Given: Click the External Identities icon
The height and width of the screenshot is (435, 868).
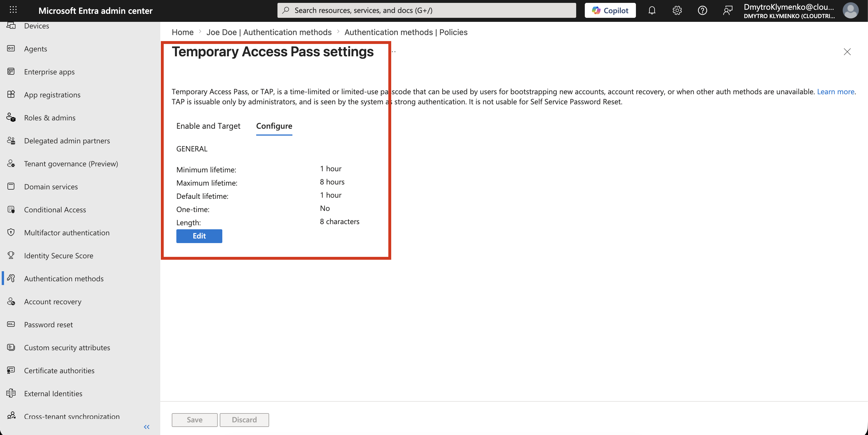Looking at the screenshot, I should pyautogui.click(x=11, y=393).
